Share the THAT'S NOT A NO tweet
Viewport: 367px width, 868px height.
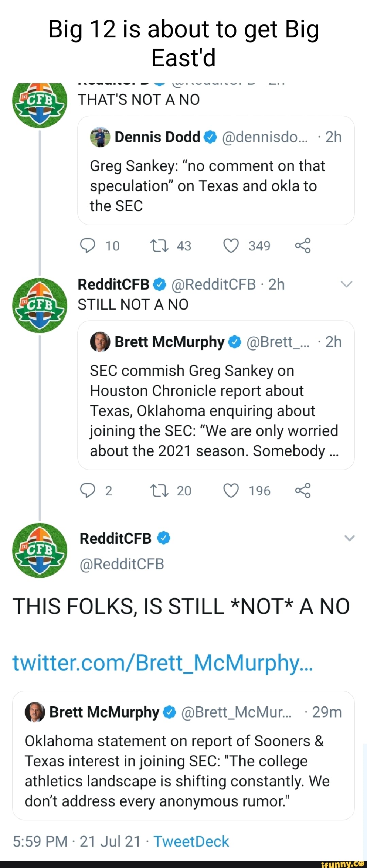(303, 246)
